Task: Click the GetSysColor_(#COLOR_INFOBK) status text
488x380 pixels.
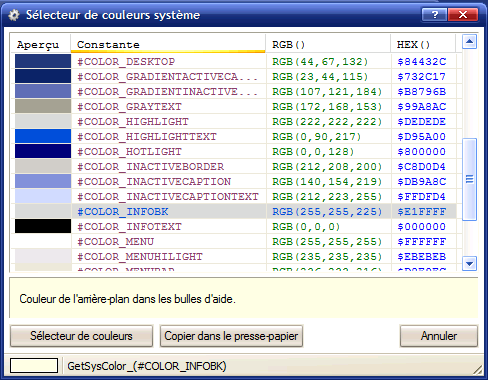Action: (x=147, y=366)
